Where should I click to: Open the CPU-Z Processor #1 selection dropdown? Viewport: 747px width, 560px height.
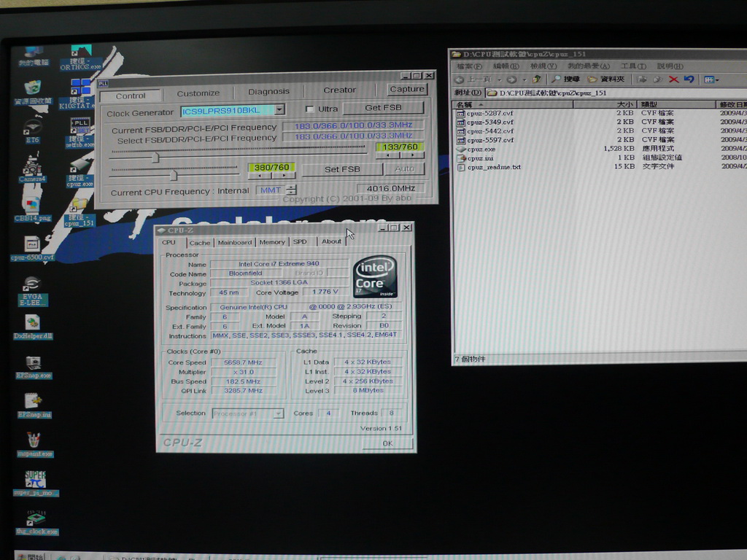[x=278, y=413]
